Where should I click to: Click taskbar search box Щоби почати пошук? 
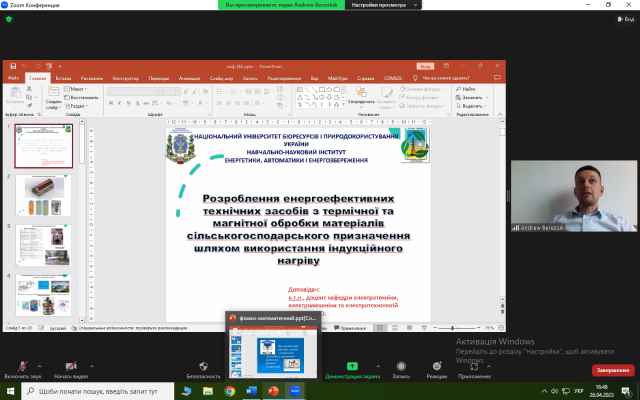[x=98, y=391]
